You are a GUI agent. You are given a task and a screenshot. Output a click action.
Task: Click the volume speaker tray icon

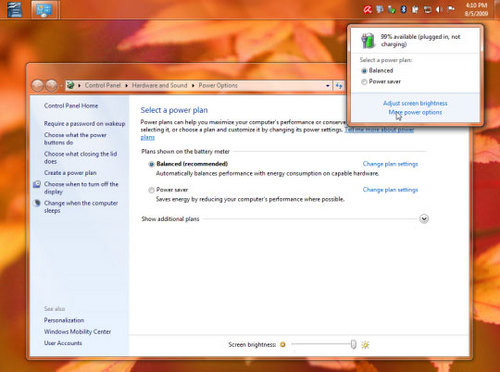(x=439, y=10)
